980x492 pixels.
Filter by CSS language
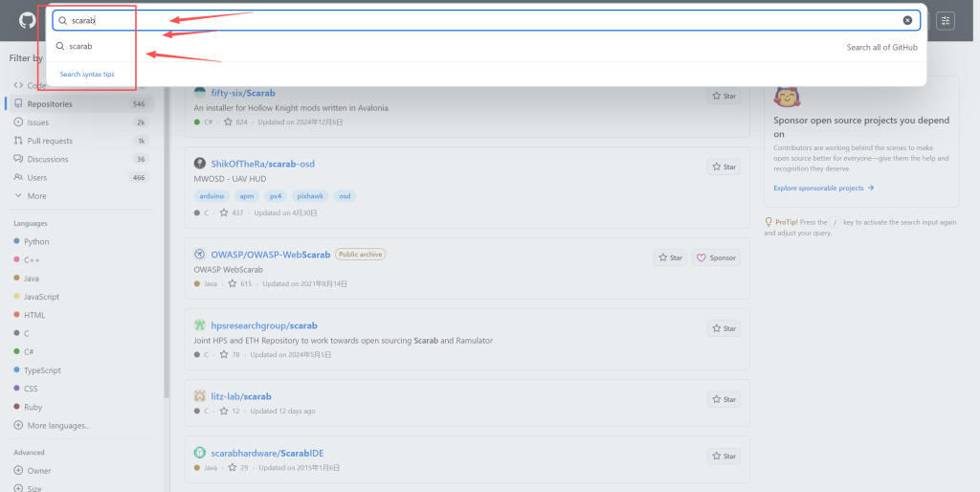26,389
